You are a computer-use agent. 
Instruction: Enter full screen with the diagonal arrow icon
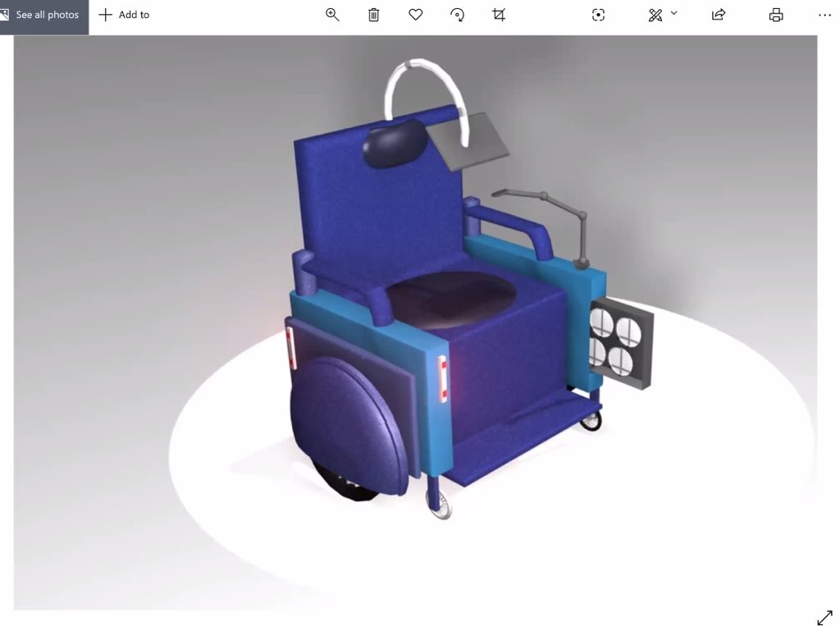[x=825, y=617]
